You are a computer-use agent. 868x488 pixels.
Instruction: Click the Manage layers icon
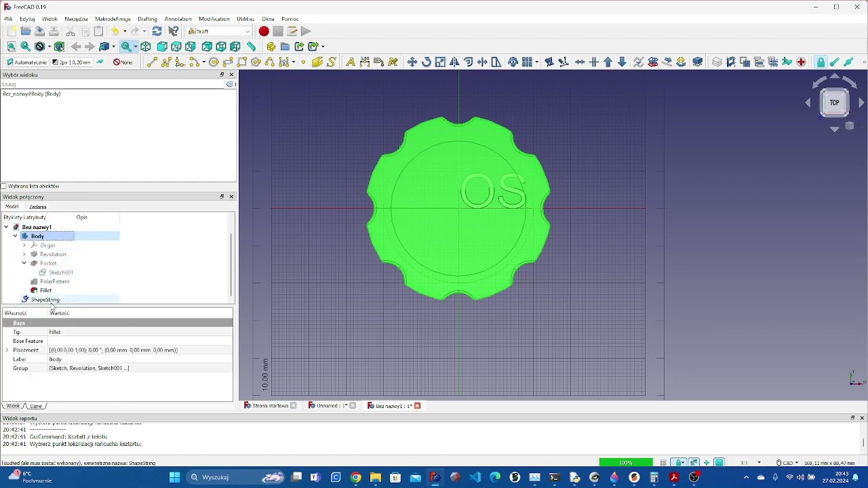[717, 62]
